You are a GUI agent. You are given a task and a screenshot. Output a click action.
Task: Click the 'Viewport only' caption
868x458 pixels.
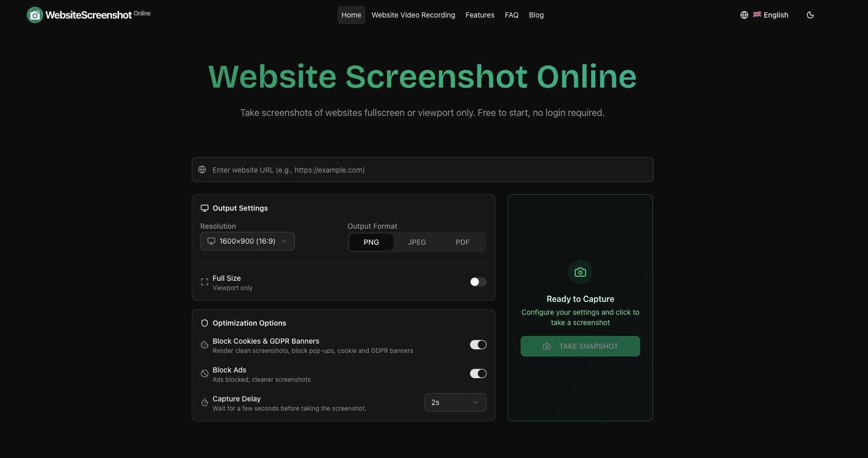point(232,288)
